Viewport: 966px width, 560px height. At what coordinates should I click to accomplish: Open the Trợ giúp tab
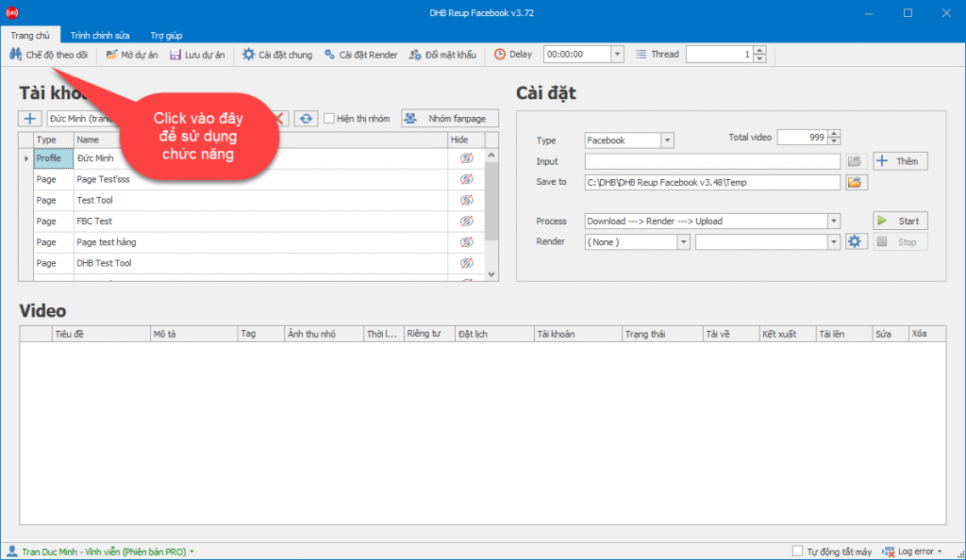pos(166,35)
